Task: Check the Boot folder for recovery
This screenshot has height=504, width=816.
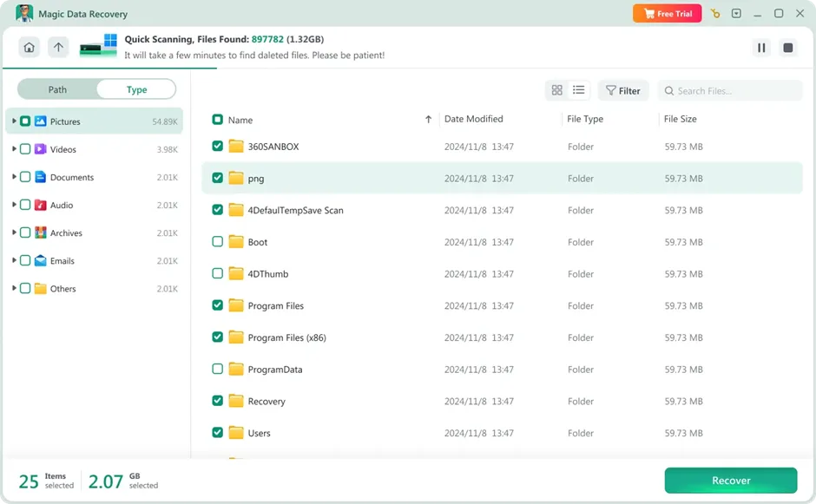Action: click(217, 242)
